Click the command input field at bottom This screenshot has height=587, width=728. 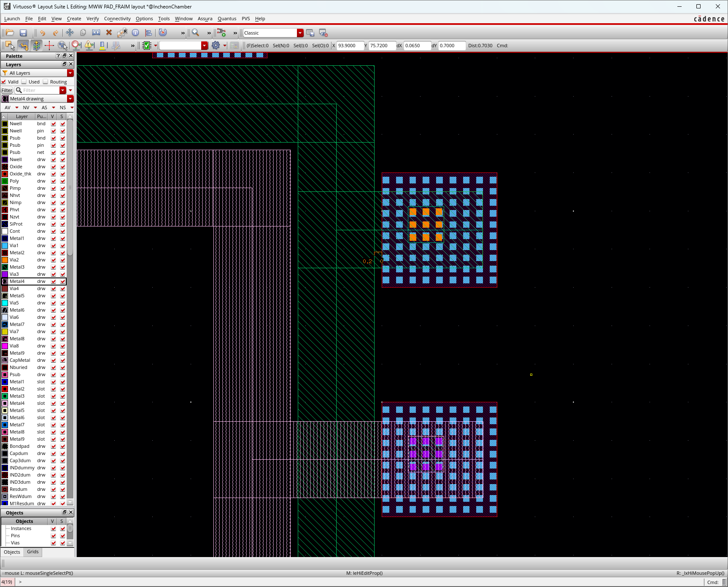click(359, 582)
